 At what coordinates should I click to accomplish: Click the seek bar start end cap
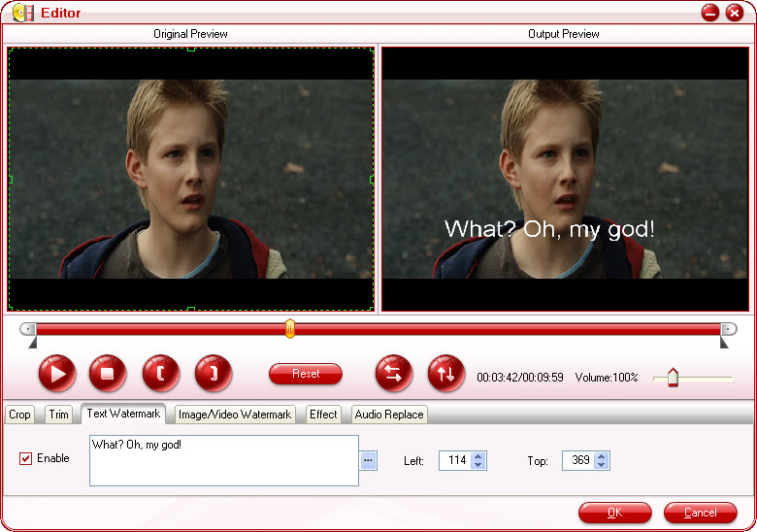click(27, 329)
